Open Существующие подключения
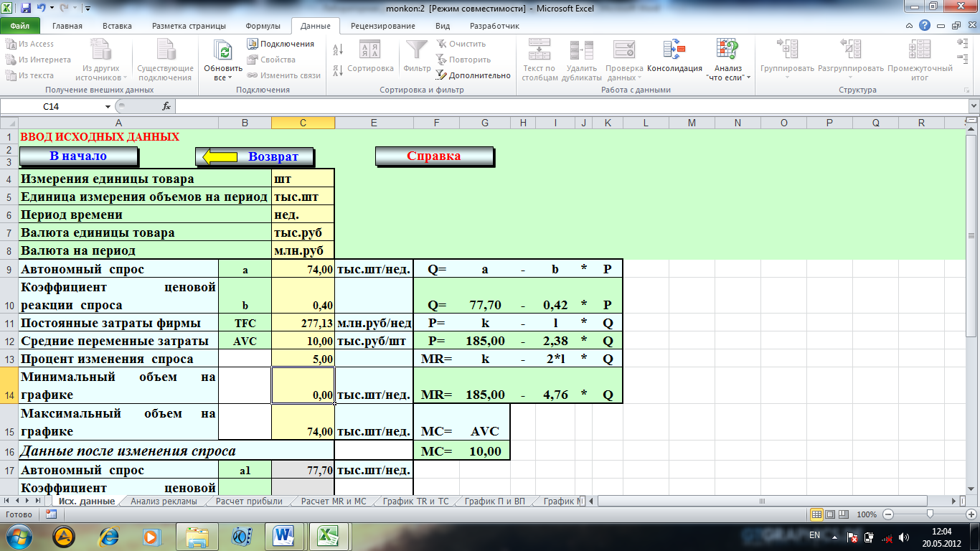980x551 pixels. 165,60
